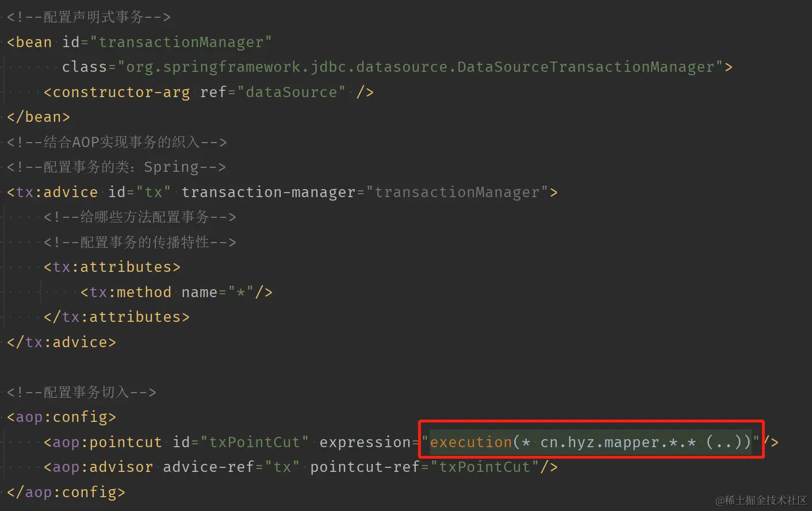Click the opening <aop:config> tag
This screenshot has height=511, width=812.
coord(62,417)
